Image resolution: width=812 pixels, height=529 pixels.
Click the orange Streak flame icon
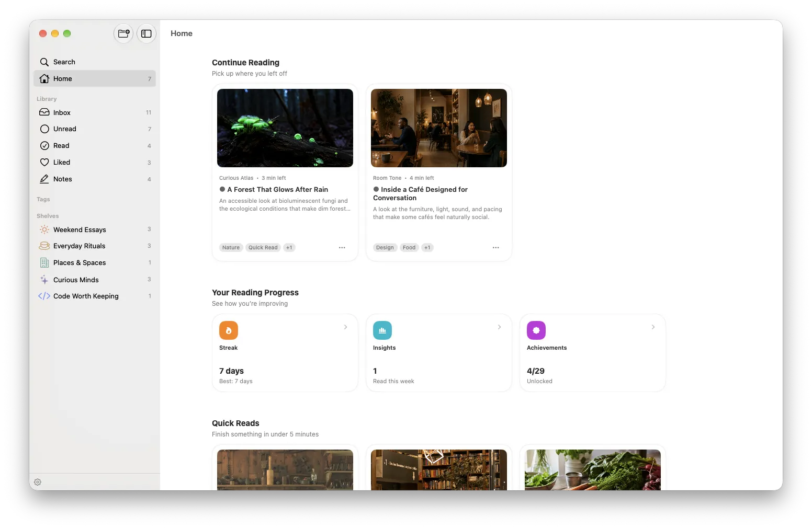[229, 330]
